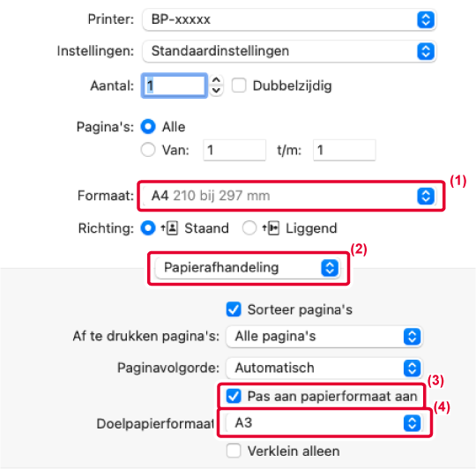476x469 pixels.
Task: Click the Aantal copies input field
Action: click(x=175, y=86)
